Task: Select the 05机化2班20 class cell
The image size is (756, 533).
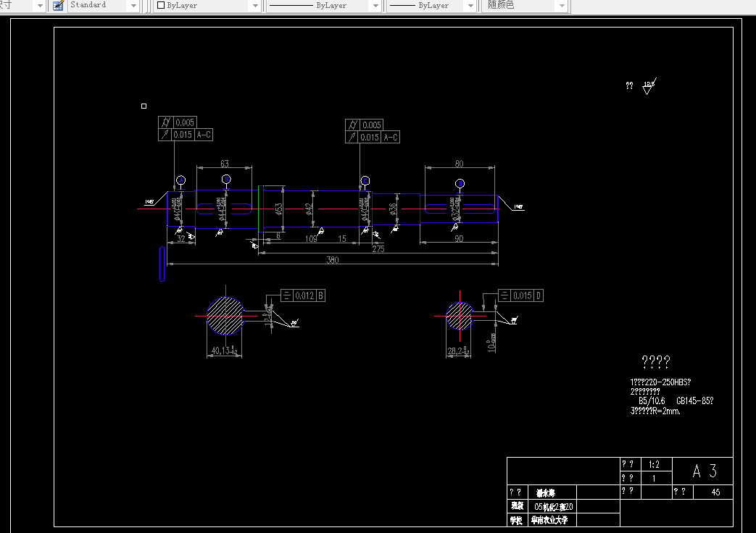Action: tap(553, 506)
